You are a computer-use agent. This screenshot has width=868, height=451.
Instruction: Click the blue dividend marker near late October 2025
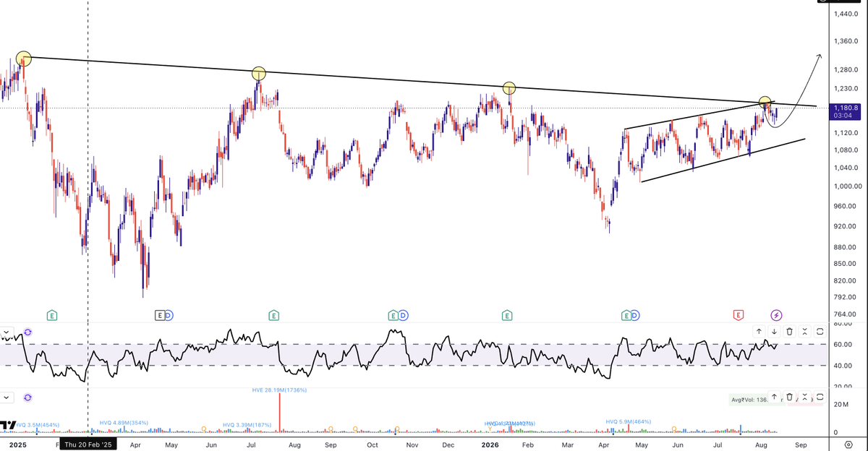click(x=403, y=315)
